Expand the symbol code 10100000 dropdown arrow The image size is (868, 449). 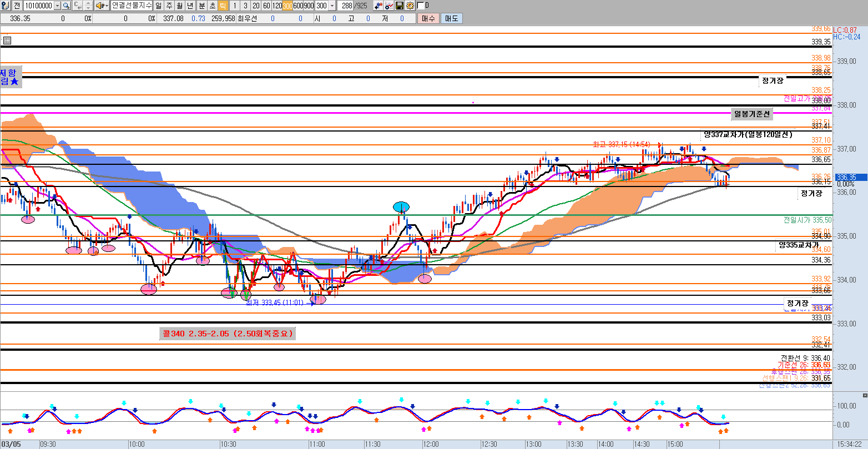pyautogui.click(x=57, y=6)
